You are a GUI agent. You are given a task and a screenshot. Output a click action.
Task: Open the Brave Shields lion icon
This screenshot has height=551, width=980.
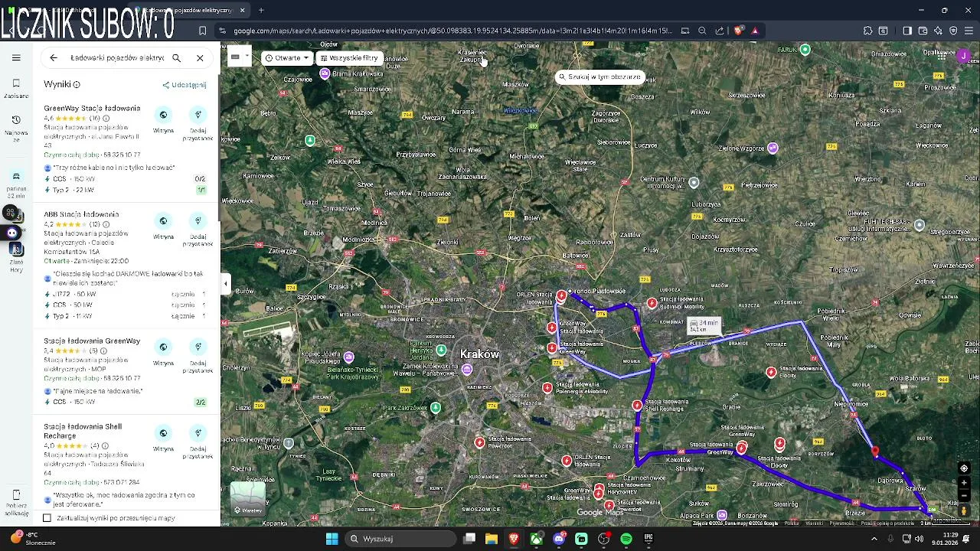[x=738, y=31]
